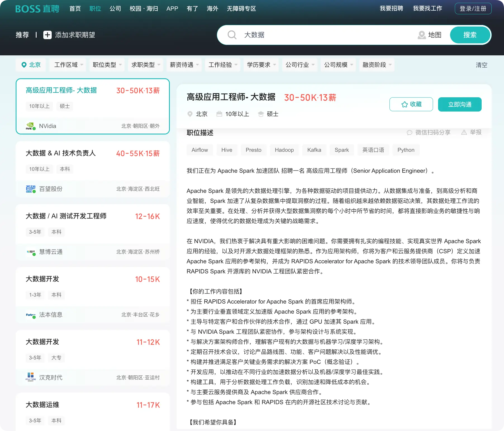The height and width of the screenshot is (431, 504).
Task: Click the 登录/注册 button
Action: (473, 9)
